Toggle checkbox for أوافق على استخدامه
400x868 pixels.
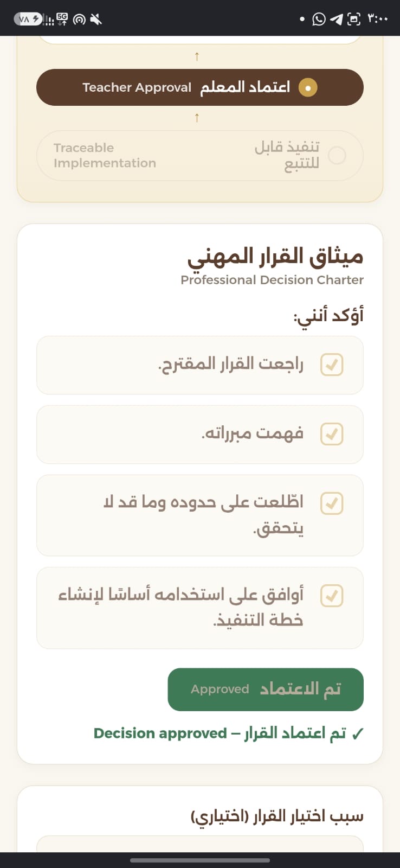(x=332, y=596)
